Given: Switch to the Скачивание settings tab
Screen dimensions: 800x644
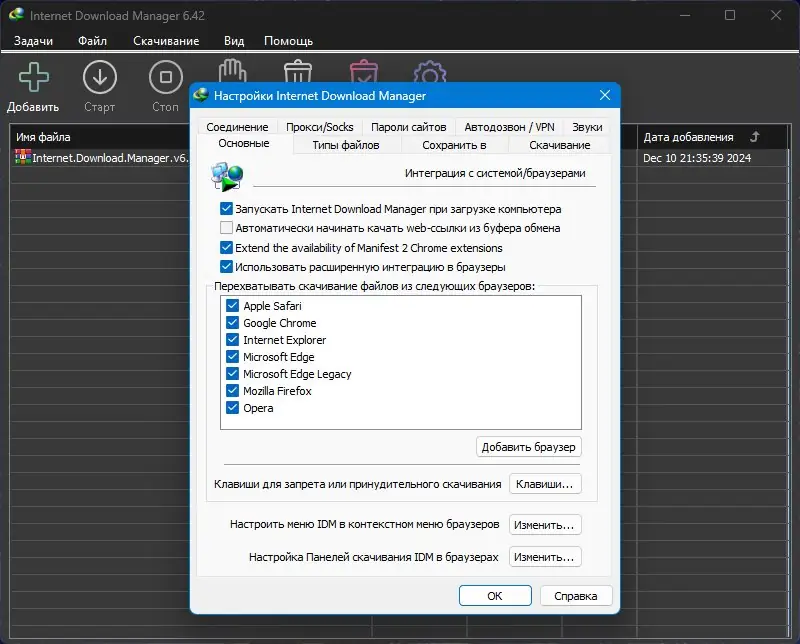Looking at the screenshot, I should [x=560, y=145].
